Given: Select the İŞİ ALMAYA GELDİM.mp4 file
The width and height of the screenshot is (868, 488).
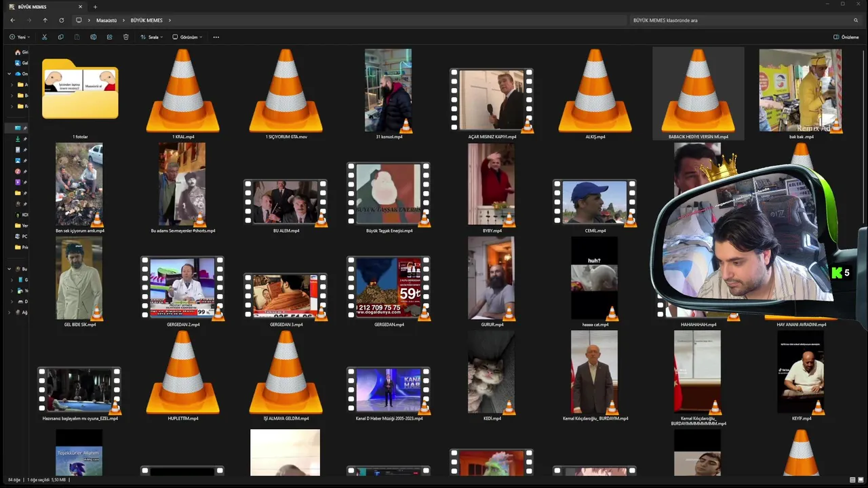Looking at the screenshot, I should (x=286, y=375).
